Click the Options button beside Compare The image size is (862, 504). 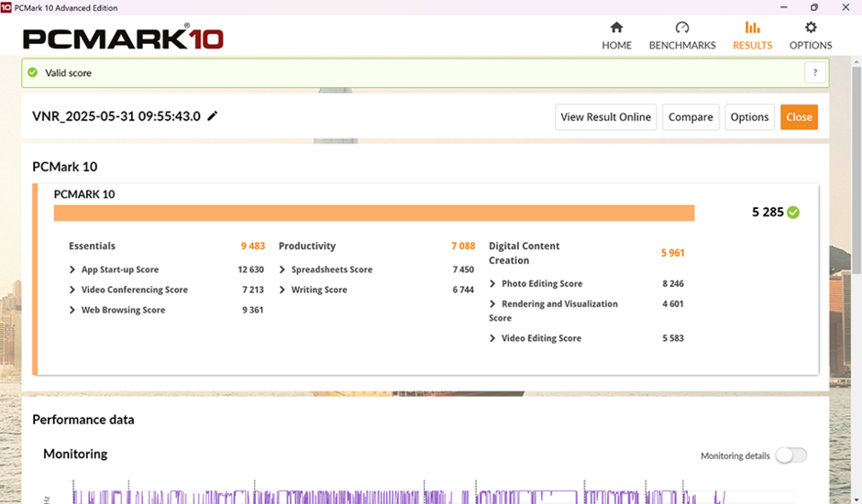749,117
